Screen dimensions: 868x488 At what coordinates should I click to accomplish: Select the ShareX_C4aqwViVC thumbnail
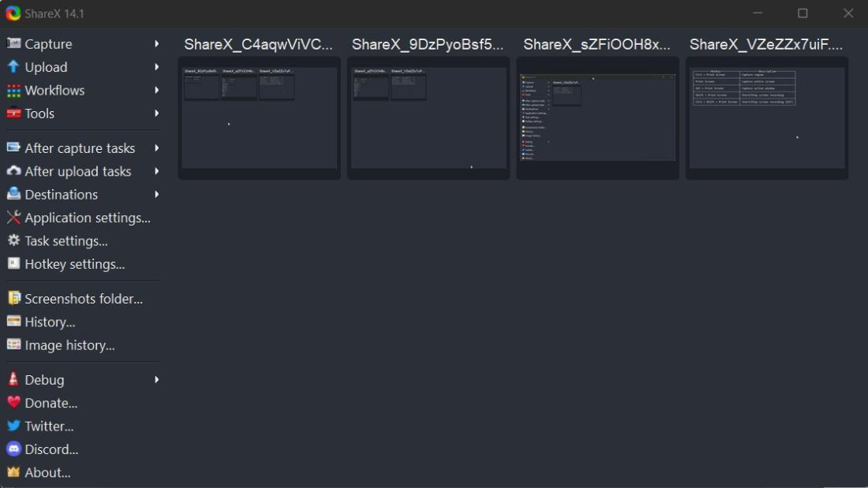(259, 117)
